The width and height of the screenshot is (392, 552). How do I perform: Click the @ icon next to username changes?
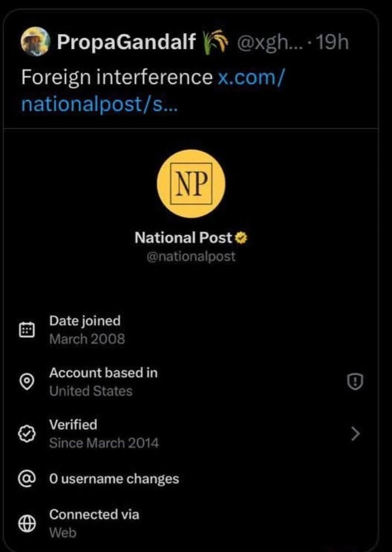click(x=26, y=479)
